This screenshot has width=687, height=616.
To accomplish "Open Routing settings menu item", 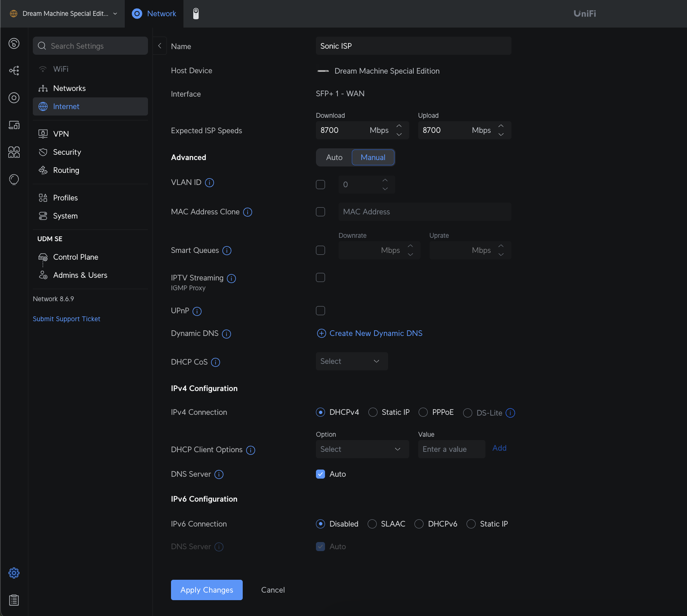I will tap(90, 170).
